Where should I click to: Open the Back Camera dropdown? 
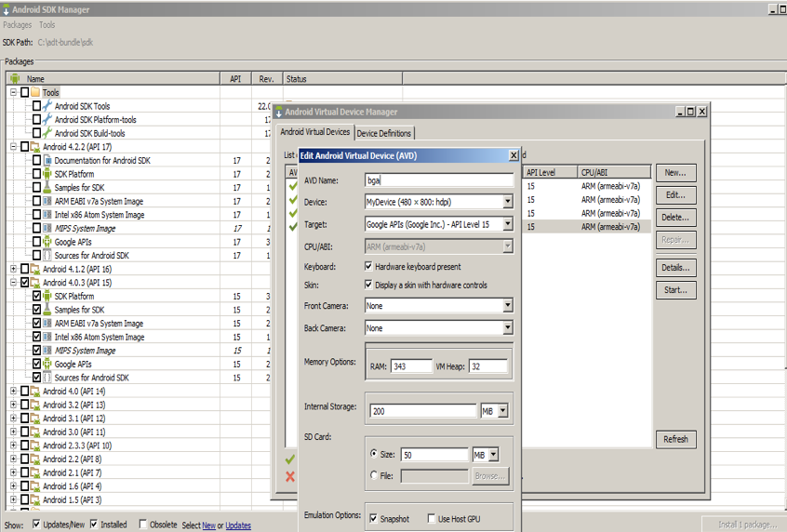[x=507, y=327]
